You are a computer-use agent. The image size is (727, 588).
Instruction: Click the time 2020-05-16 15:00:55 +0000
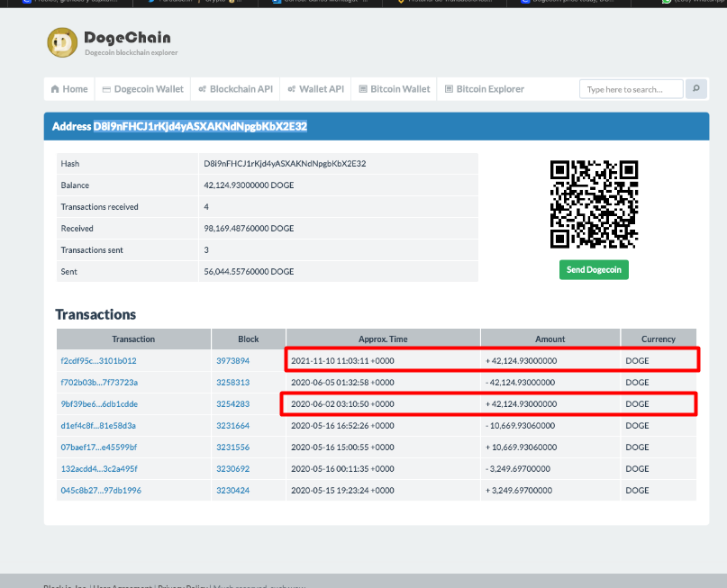(x=342, y=448)
